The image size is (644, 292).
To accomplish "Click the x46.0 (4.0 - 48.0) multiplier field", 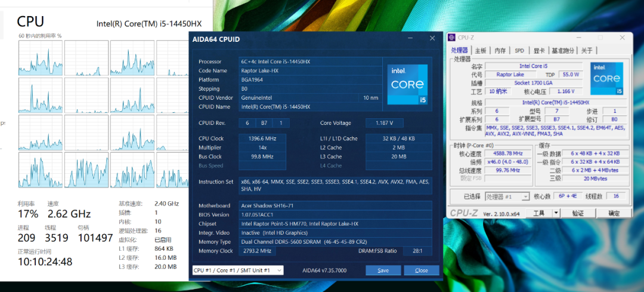I will 508,162.
